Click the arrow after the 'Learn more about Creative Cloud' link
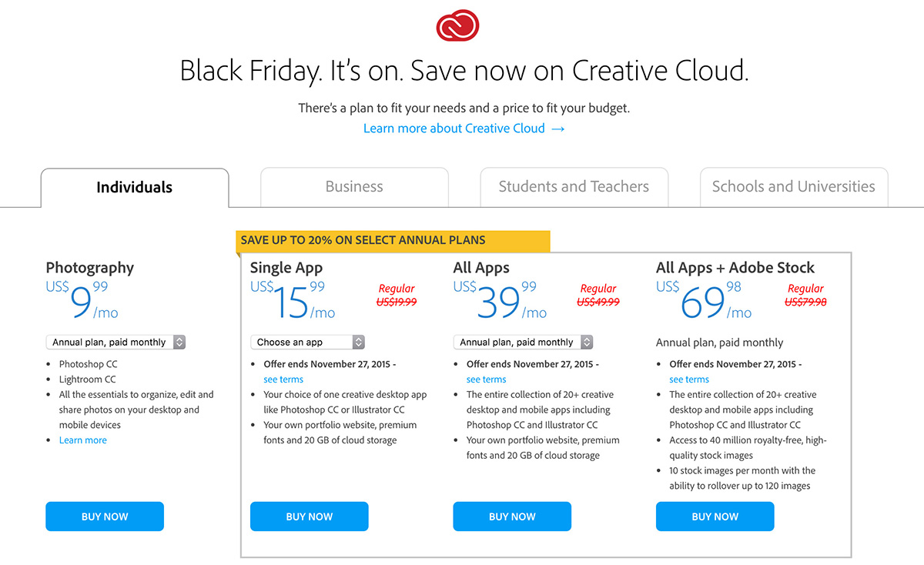924x565 pixels. 558,129
